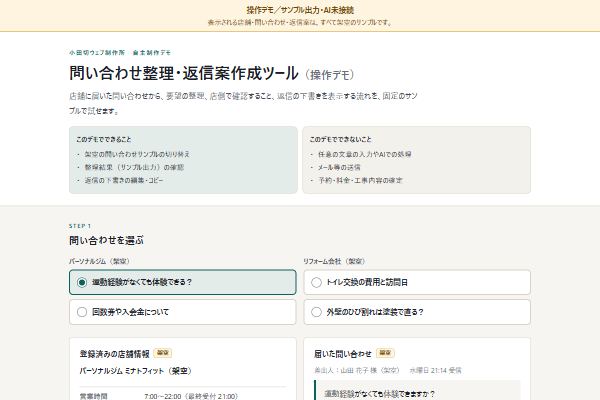Viewport: 600px width, 400px height.
Task: Click the パーソナルジム ミナトフィット（架空） store name
Action: point(136,371)
